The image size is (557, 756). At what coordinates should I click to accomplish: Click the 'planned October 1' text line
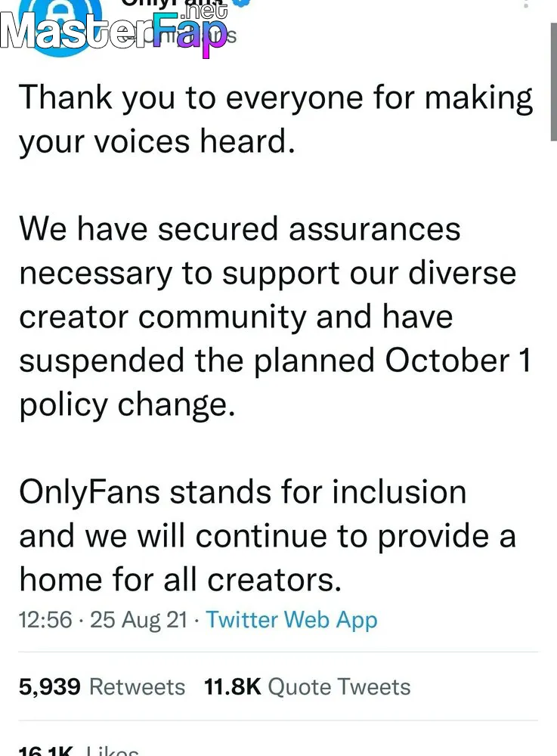coord(274,361)
